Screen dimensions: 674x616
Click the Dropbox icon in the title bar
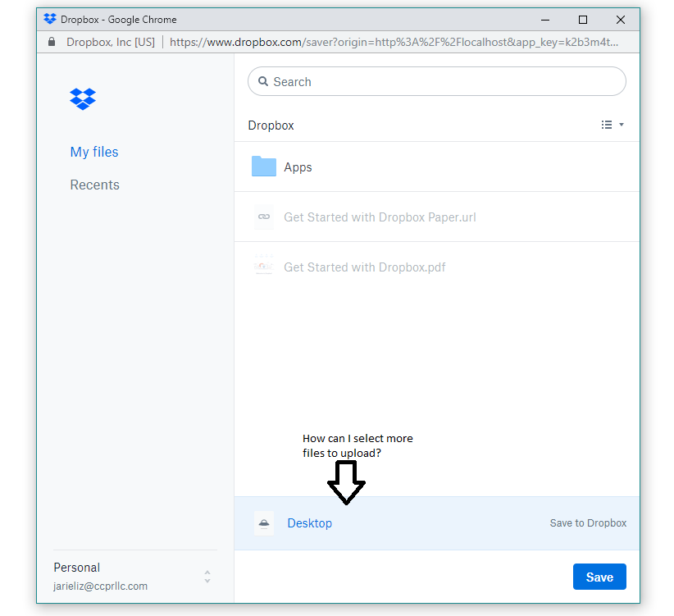pos(48,19)
